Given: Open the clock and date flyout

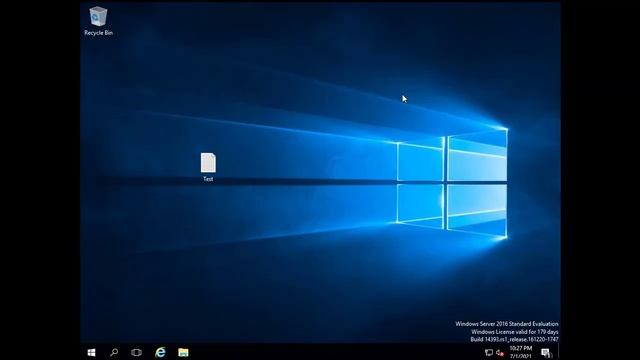Looking at the screenshot, I should [x=521, y=352].
